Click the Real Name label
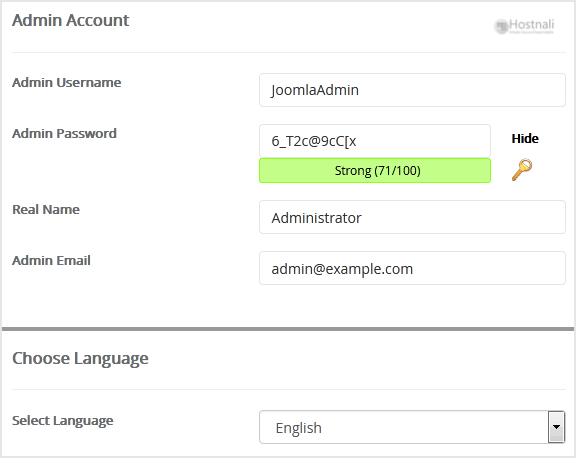576x458 pixels. 46,209
